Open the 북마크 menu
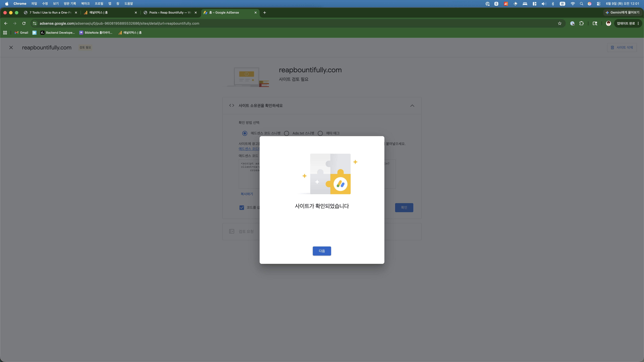 click(x=85, y=4)
